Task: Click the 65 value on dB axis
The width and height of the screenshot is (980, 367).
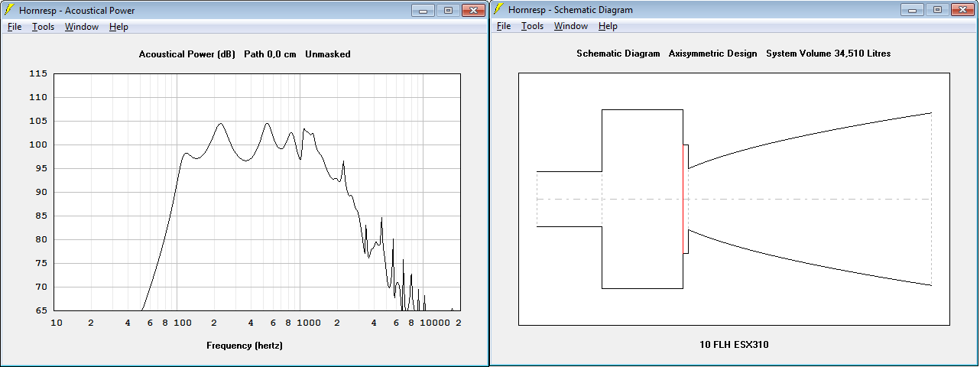Action: click(41, 310)
